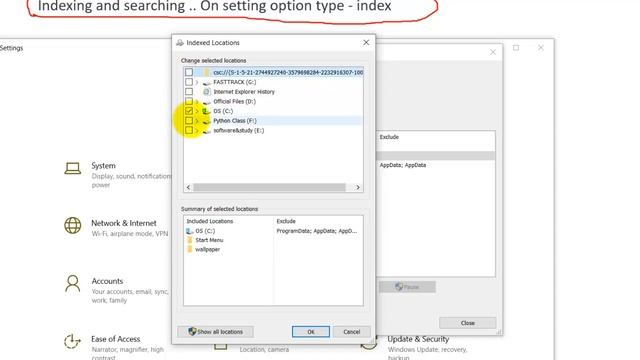
Task: Click the Exclude header in summary list
Action: [286, 221]
